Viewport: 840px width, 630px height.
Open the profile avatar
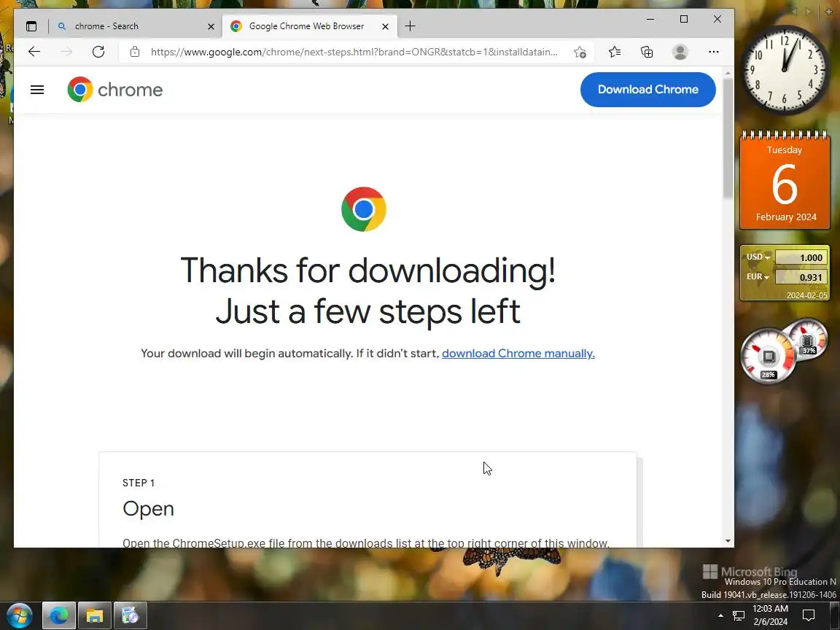click(x=680, y=52)
